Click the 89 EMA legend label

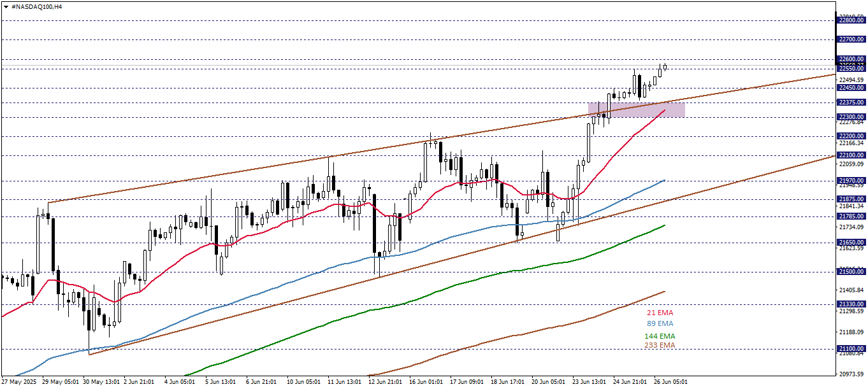pyautogui.click(x=660, y=323)
